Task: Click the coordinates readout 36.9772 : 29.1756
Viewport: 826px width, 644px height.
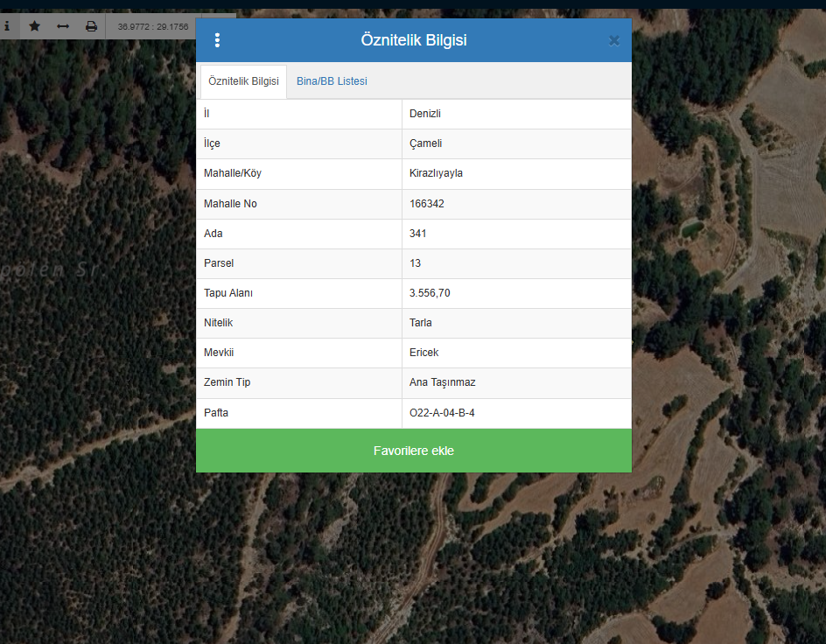Action: click(x=153, y=26)
